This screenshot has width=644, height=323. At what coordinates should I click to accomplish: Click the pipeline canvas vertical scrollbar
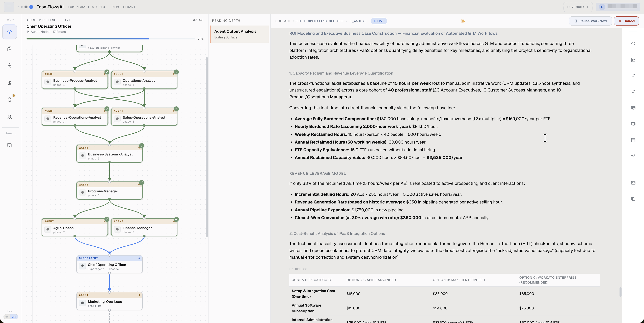coord(206,147)
